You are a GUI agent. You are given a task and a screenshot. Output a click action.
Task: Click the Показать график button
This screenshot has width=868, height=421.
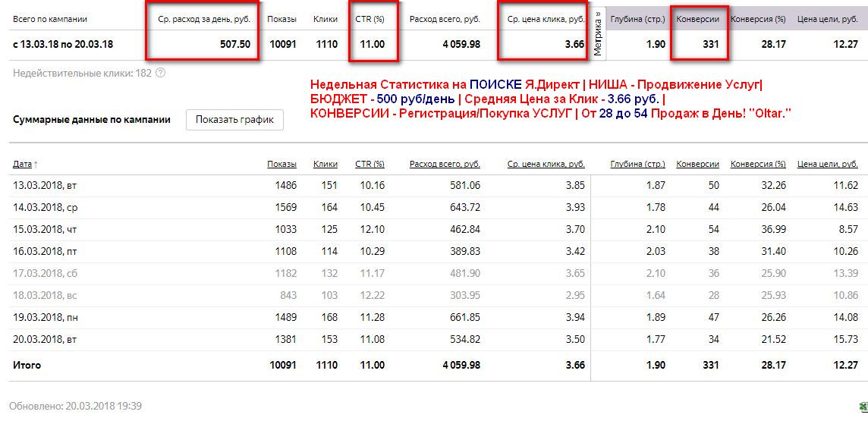pos(234,120)
